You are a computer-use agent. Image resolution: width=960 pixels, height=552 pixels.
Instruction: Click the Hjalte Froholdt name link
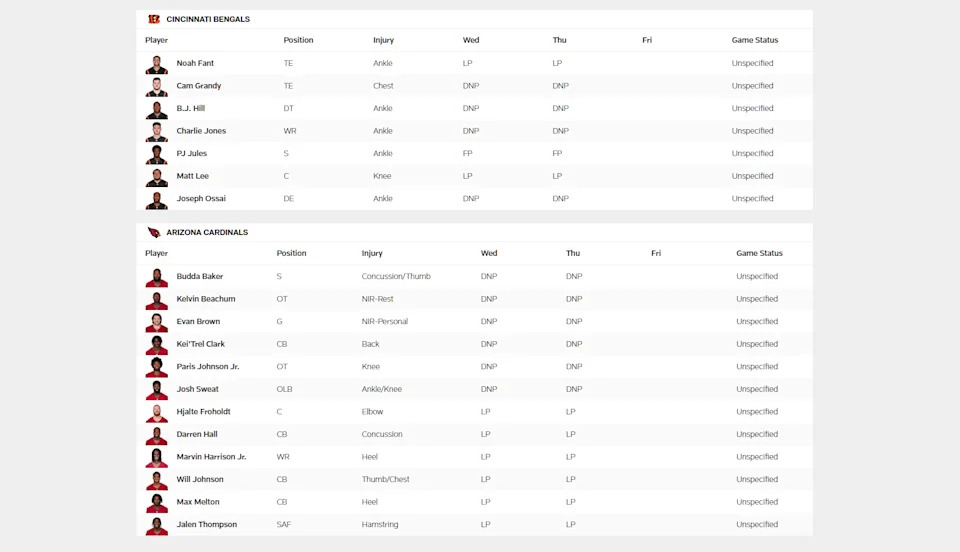tap(203, 412)
